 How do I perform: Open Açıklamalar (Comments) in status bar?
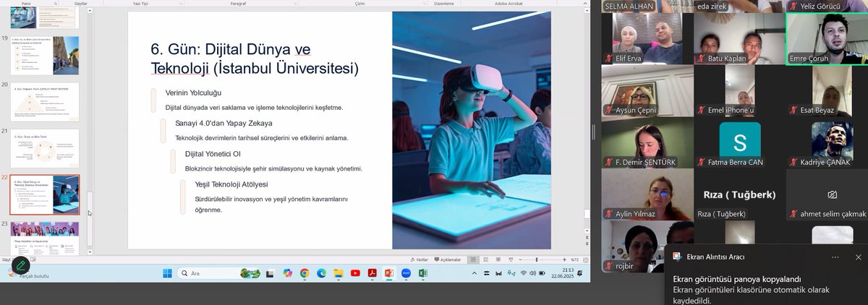448,259
